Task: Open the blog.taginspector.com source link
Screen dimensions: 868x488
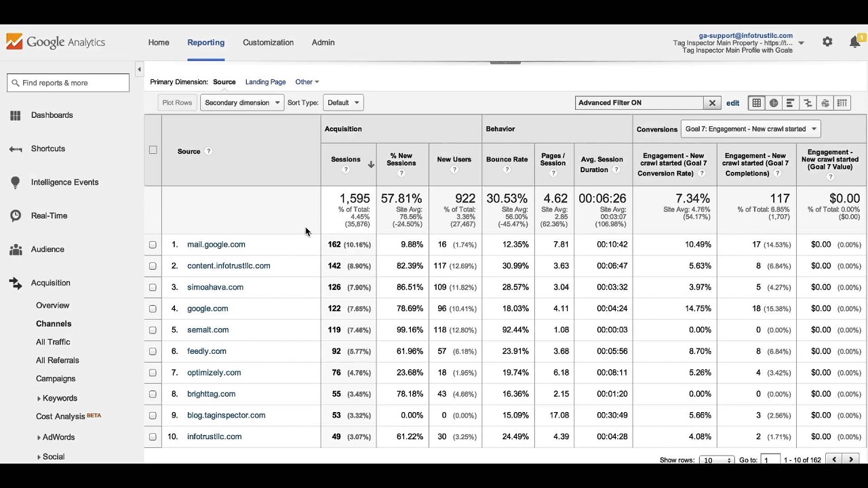Action: coord(226,415)
